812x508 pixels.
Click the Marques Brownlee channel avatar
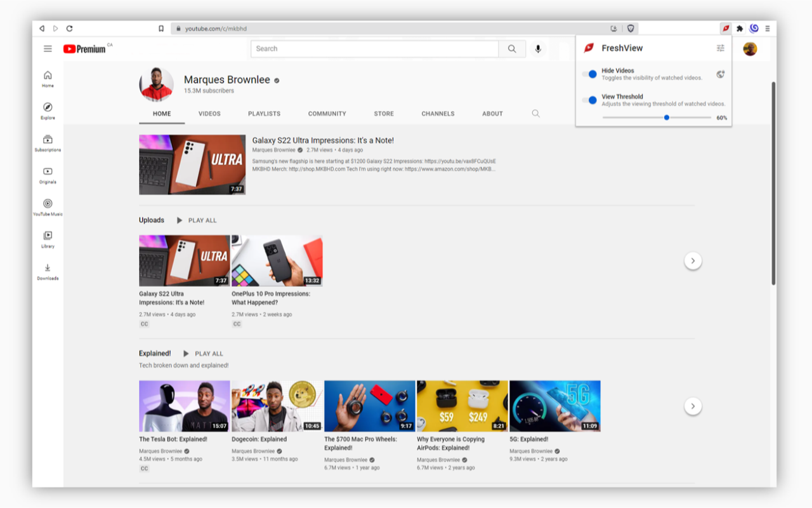pos(156,84)
